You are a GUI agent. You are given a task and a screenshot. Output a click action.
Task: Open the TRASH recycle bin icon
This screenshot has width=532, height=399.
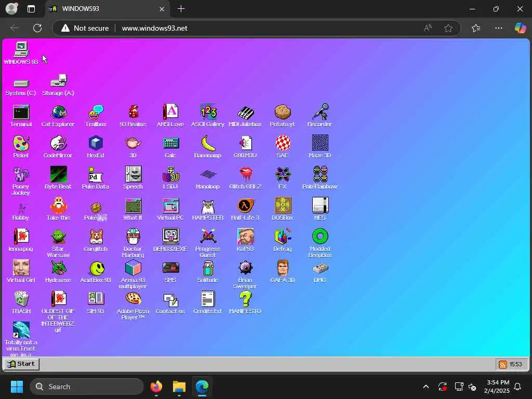21,303
